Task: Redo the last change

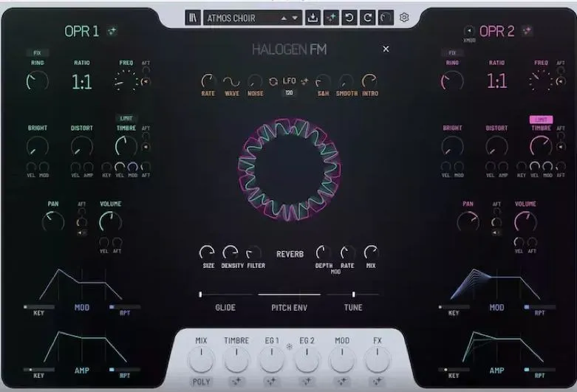Action: click(x=367, y=18)
